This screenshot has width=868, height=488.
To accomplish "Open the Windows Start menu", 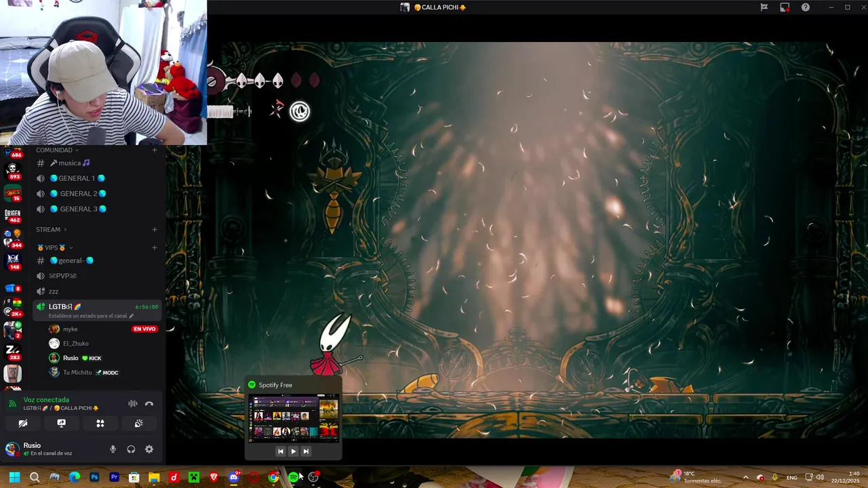I will pyautogui.click(x=14, y=477).
